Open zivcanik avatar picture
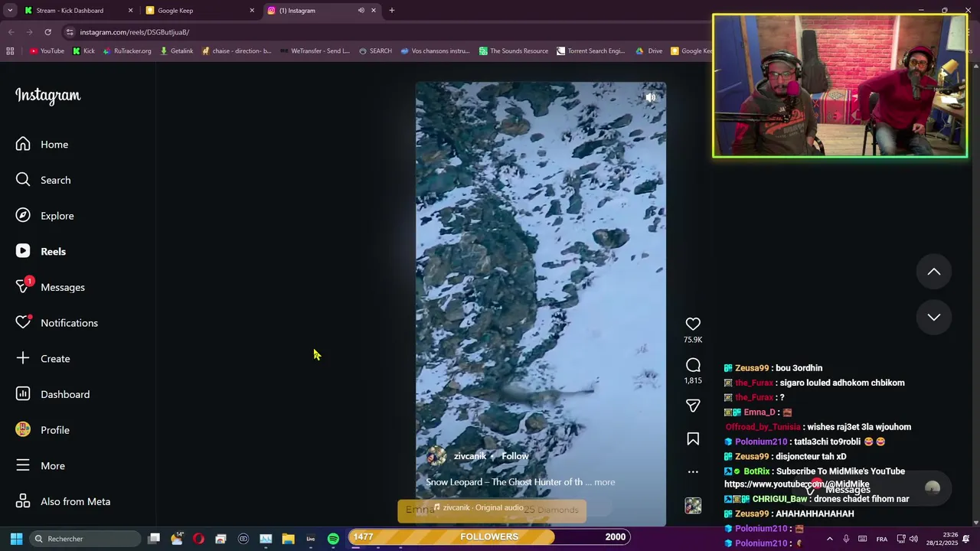This screenshot has width=980, height=551. (436, 456)
